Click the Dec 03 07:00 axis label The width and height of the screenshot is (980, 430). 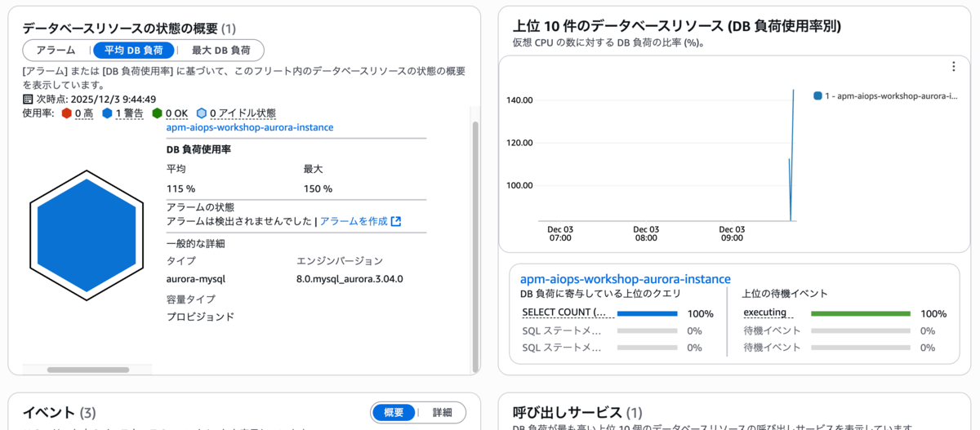560,234
